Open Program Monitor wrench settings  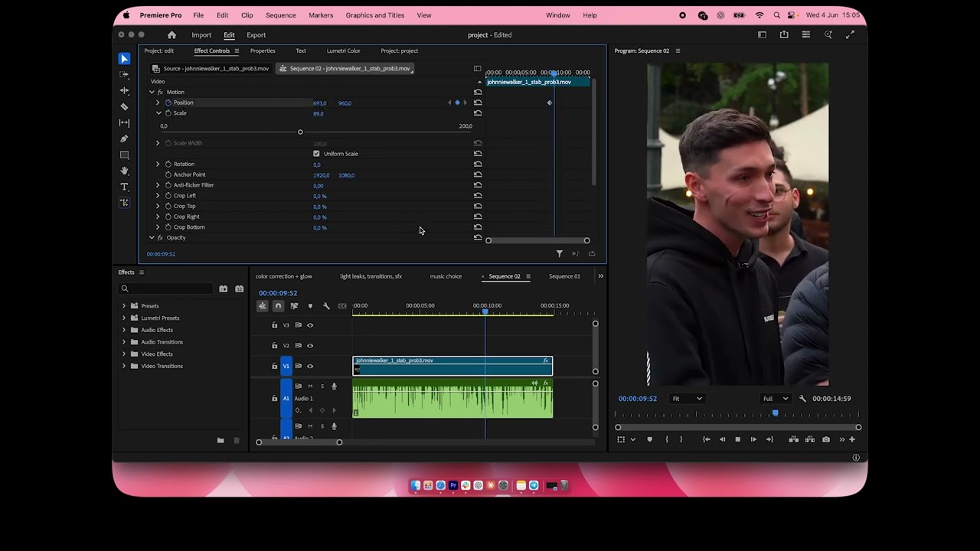pos(802,399)
